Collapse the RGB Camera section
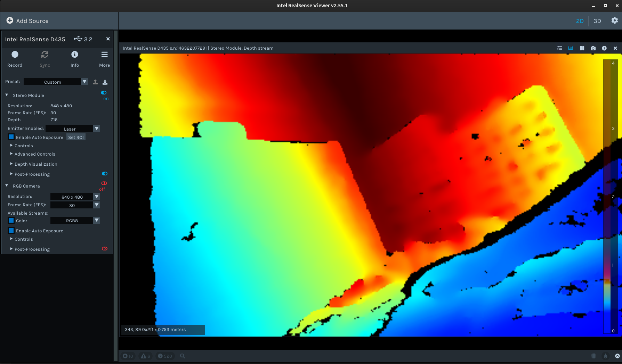The height and width of the screenshot is (364, 622). 7,185
